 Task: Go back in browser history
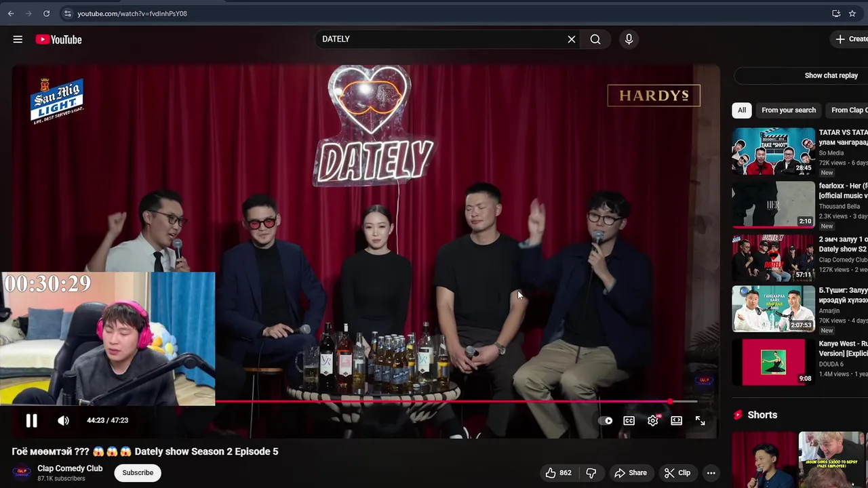[11, 14]
